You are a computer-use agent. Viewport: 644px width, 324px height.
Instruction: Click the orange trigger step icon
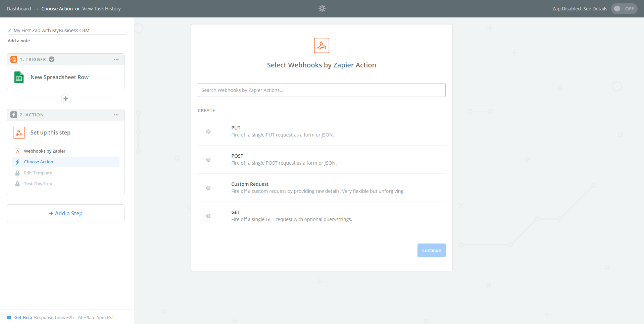[14, 59]
